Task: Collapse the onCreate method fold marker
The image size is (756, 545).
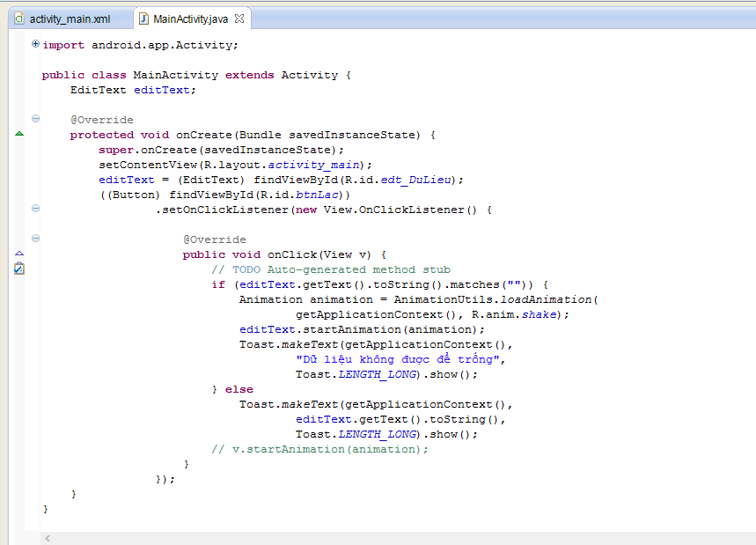Action: pyautogui.click(x=35, y=119)
